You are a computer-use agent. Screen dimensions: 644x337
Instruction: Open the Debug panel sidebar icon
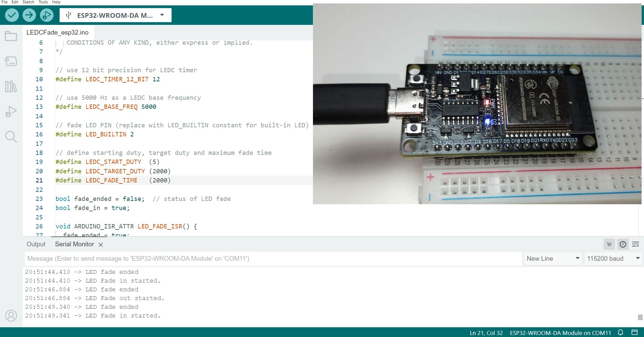(11, 112)
